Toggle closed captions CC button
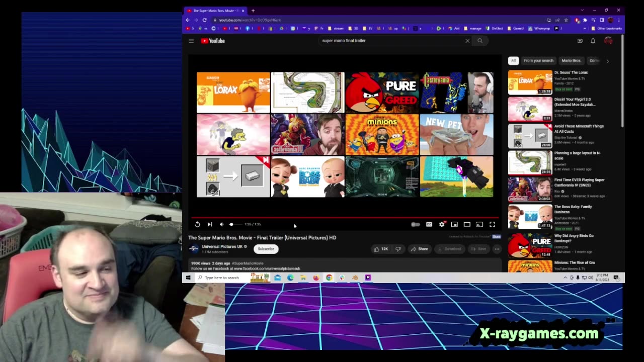 429,224
